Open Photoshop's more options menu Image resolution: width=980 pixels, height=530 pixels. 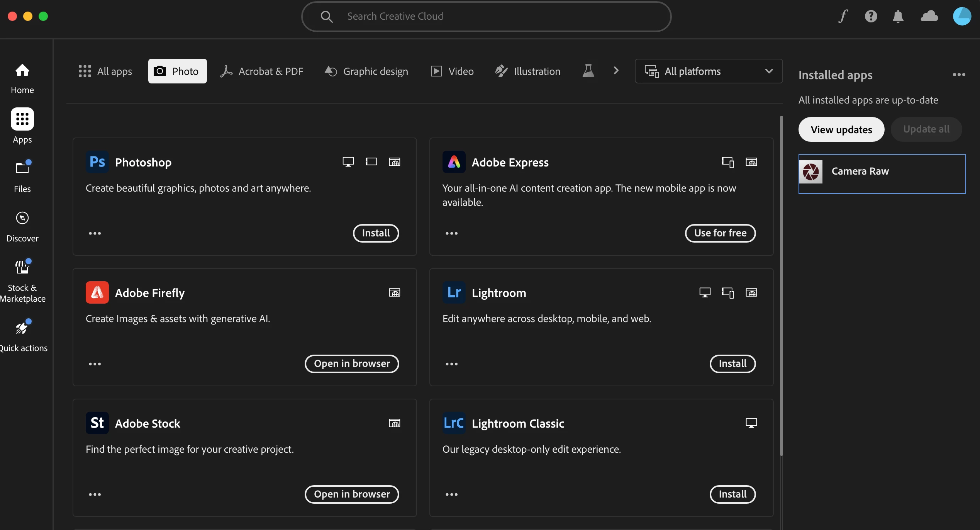[x=95, y=233]
